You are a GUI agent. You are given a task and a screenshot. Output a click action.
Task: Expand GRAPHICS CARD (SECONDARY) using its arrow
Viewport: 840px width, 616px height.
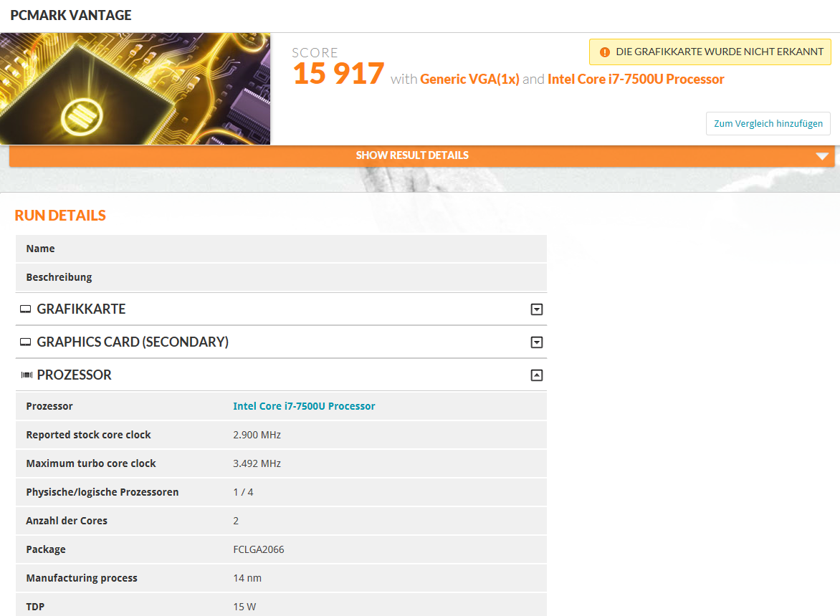pos(536,342)
